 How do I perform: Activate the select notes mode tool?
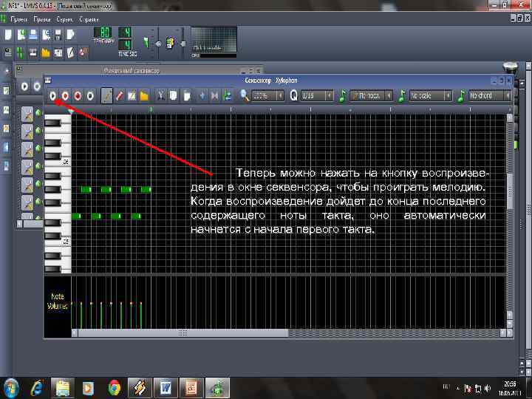point(132,96)
